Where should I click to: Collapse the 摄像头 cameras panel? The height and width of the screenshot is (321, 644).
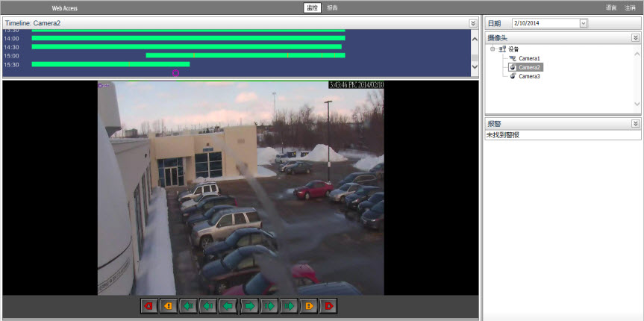[635, 38]
